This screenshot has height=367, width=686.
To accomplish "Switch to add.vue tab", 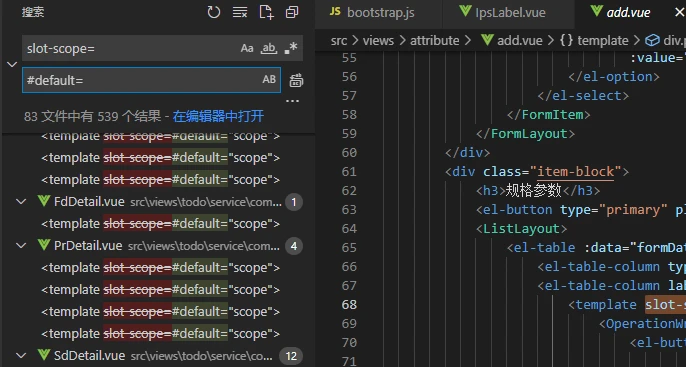I will coord(628,13).
